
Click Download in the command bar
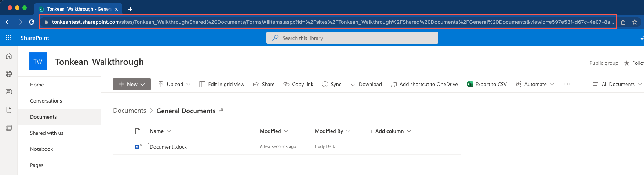366,84
